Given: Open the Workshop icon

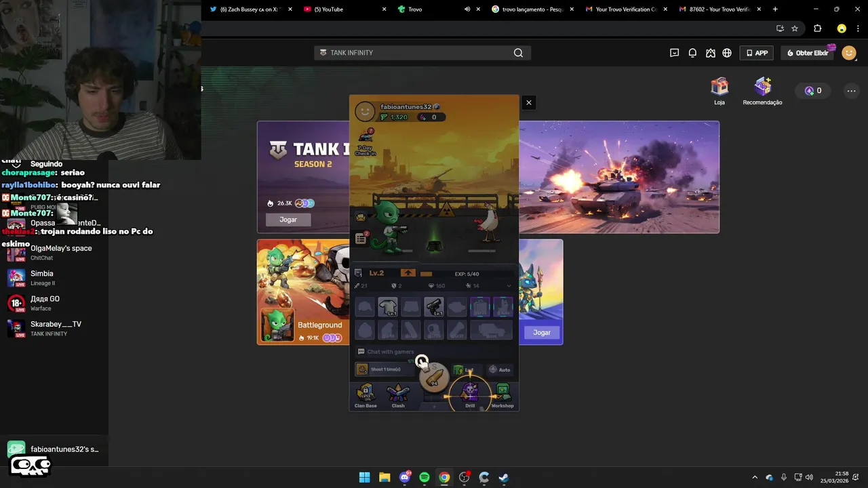Looking at the screenshot, I should point(502,395).
